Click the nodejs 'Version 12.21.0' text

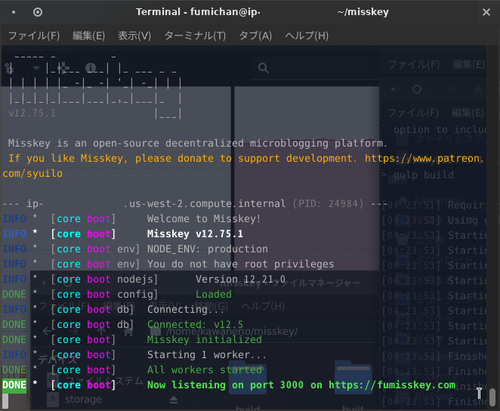[x=240, y=279]
